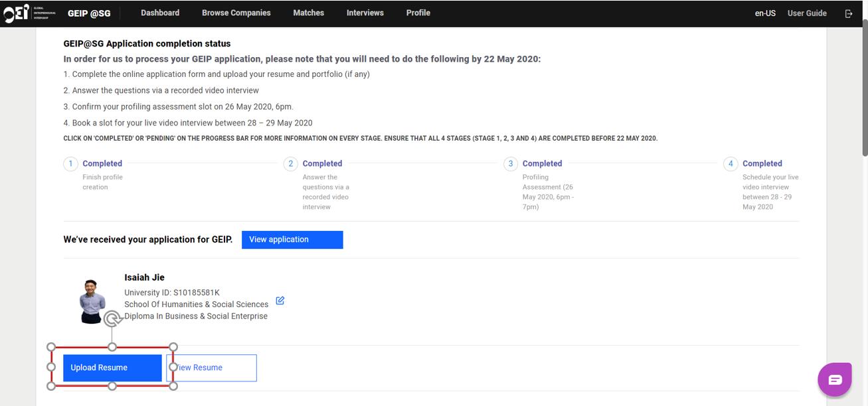Click Completed for recorded video interview stage
868x406 pixels.
[322, 164]
